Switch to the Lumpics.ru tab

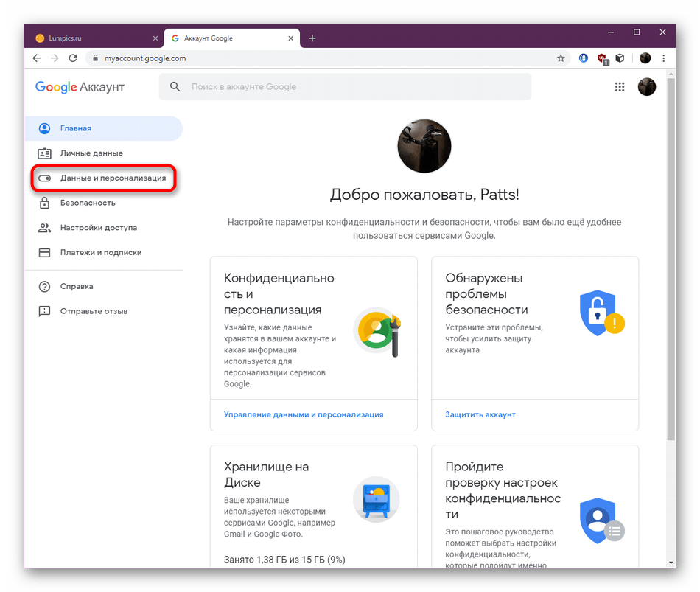click(x=94, y=38)
